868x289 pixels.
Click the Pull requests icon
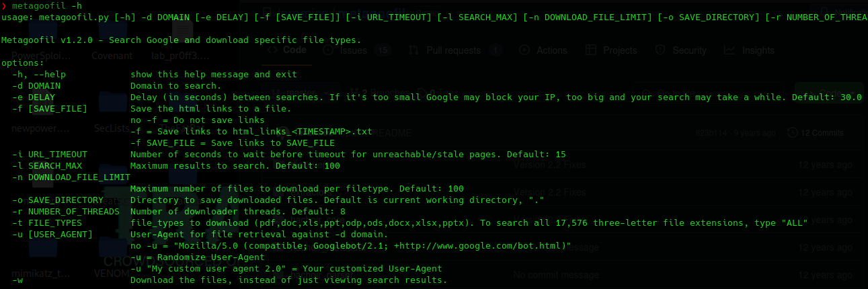click(x=413, y=50)
